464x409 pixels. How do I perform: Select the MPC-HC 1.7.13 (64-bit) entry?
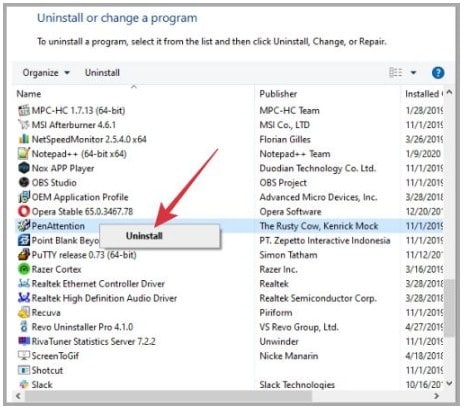[78, 110]
